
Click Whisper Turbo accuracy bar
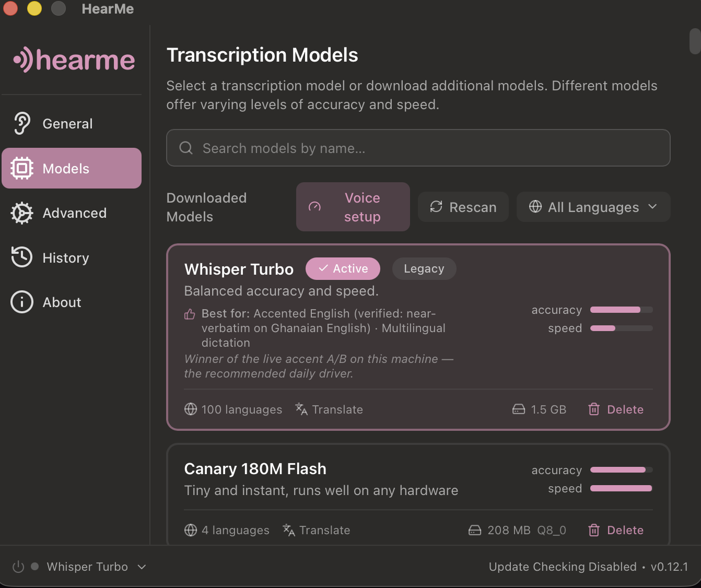click(x=622, y=310)
